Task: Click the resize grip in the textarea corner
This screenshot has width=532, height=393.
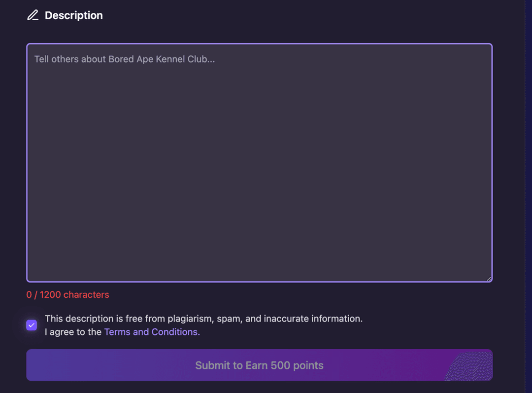Action: tap(489, 279)
